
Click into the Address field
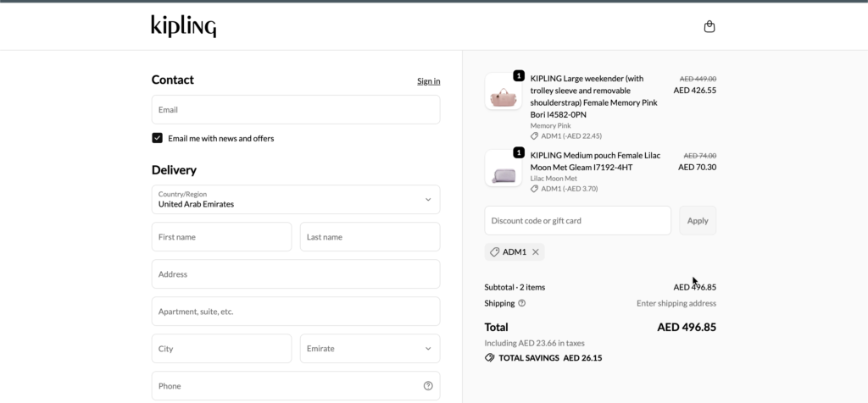coord(296,274)
